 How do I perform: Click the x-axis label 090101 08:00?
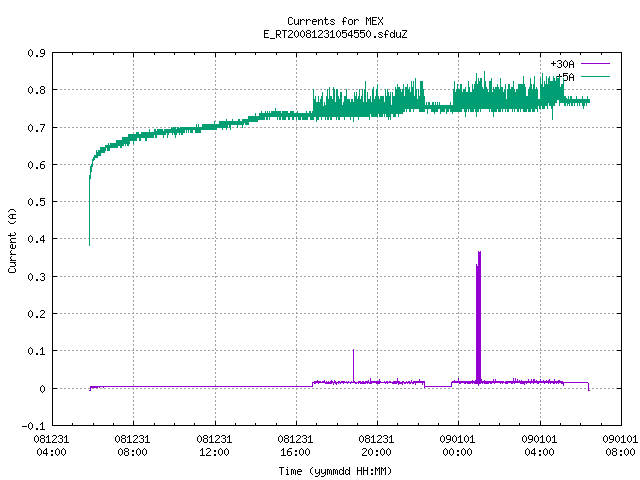pos(620,446)
